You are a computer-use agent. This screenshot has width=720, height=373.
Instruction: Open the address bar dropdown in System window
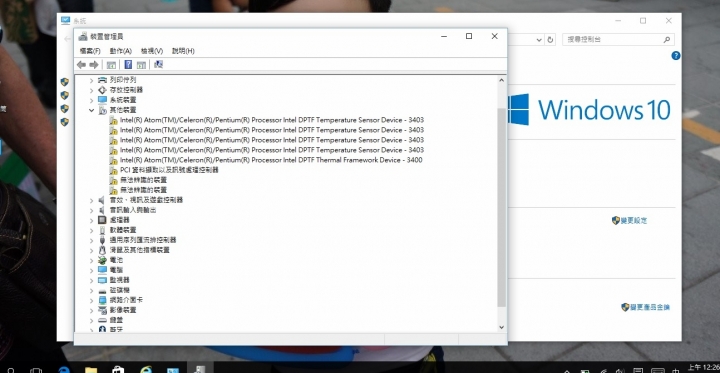[x=539, y=40]
